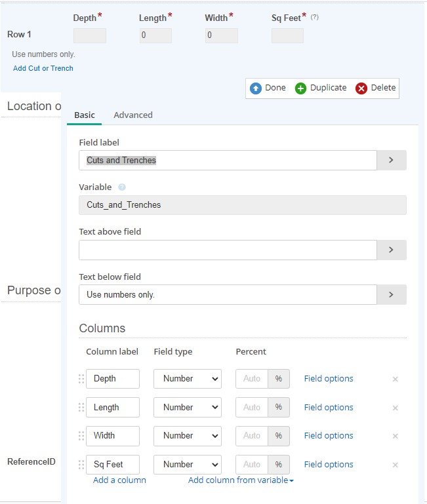This screenshot has height=504, width=427.
Task: Click the red Delete X icon
Action: click(x=361, y=88)
